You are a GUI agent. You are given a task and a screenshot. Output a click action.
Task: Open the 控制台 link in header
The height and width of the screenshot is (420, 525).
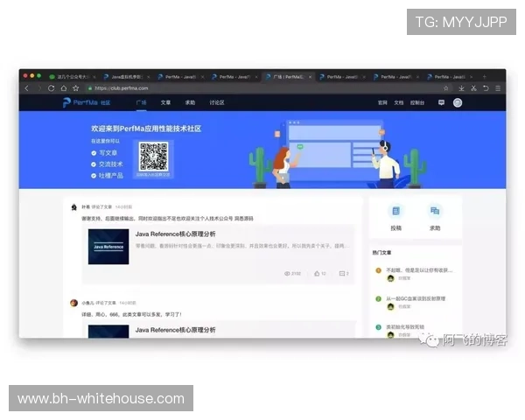417,103
